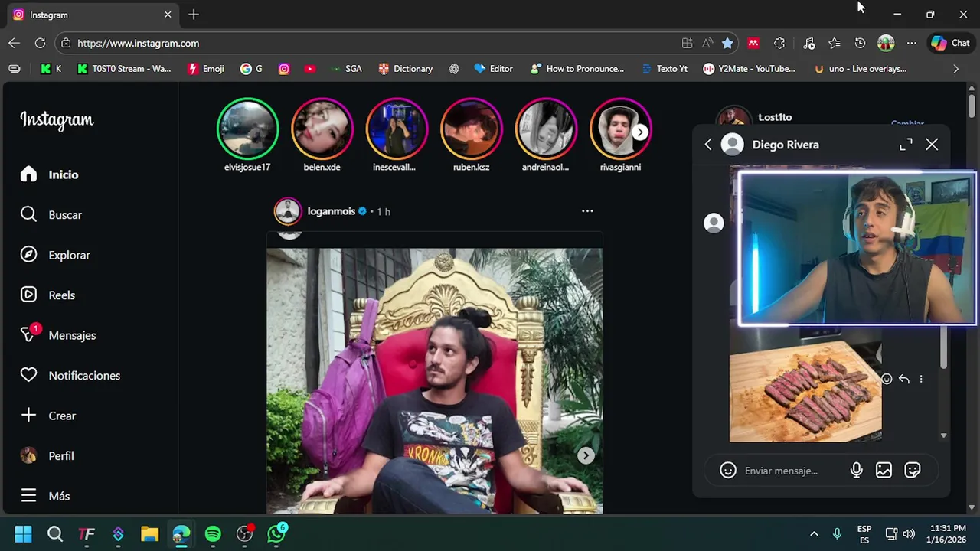
Task: Open Editor bookmark
Action: (x=493, y=69)
